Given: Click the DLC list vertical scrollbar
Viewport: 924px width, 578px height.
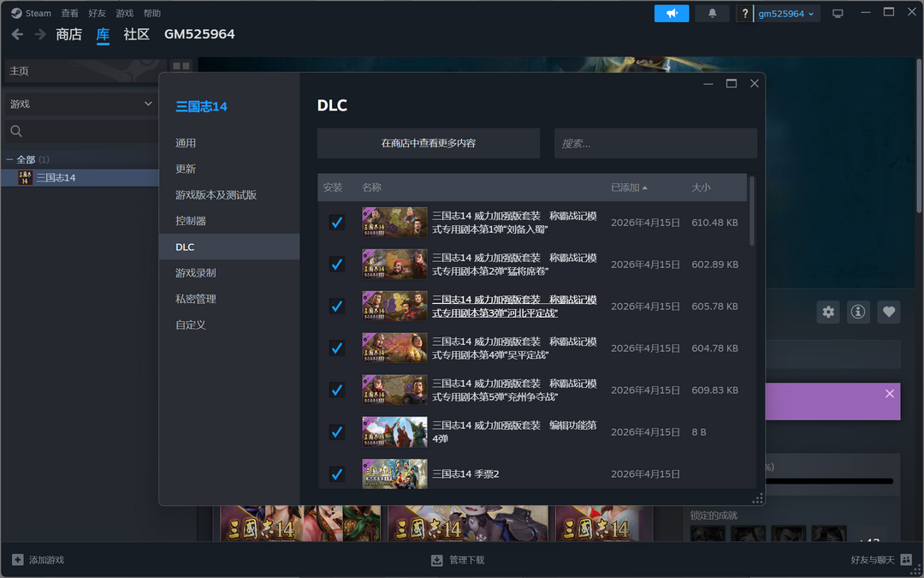Looking at the screenshot, I should pos(752,212).
